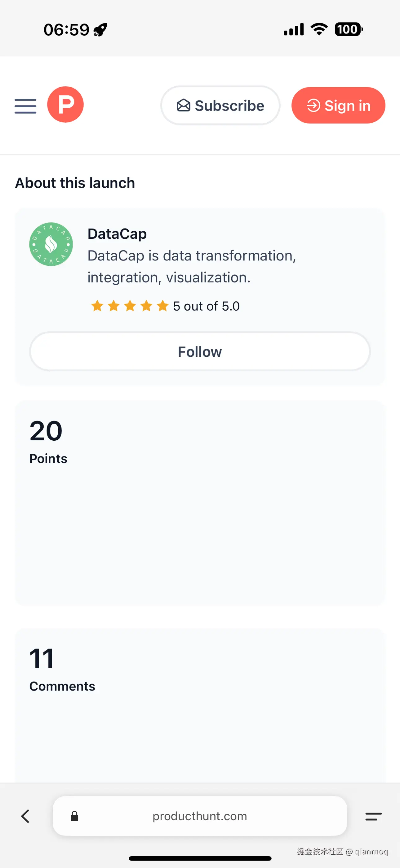Screen dimensions: 400x868
Task: Click the '5 out of 5.0' rating text
Action: 206,306
